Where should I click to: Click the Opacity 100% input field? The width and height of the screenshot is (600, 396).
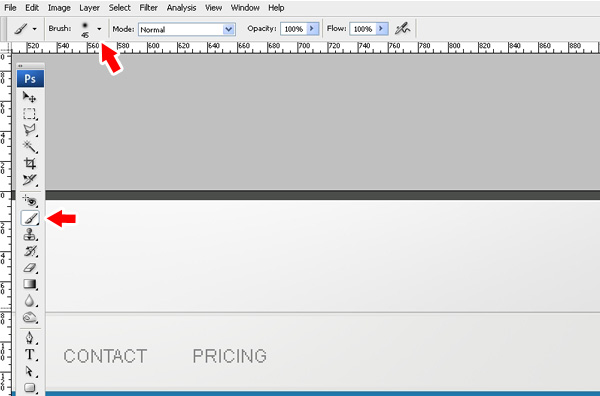click(x=294, y=29)
